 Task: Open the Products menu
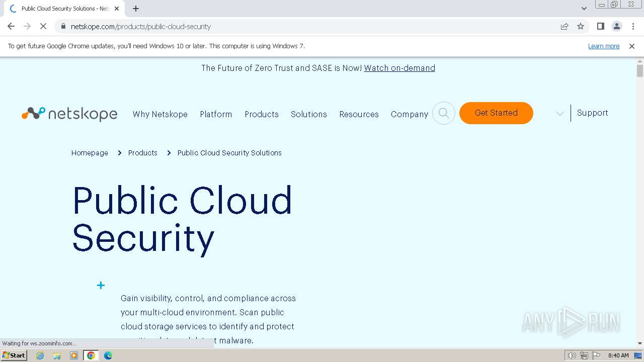[x=262, y=114]
